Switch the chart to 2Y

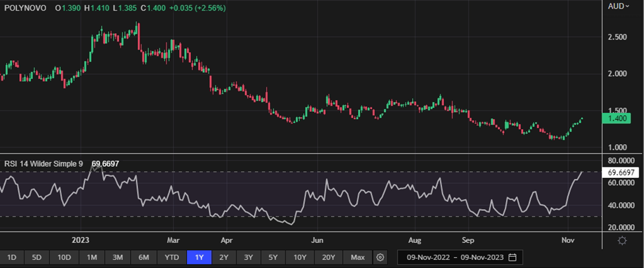224,257
